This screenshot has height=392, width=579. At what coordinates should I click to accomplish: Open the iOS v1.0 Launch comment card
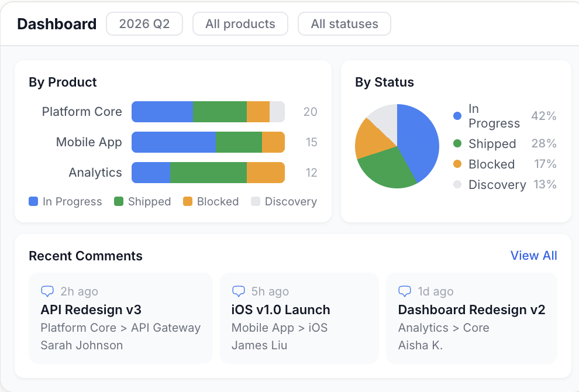pos(299,318)
